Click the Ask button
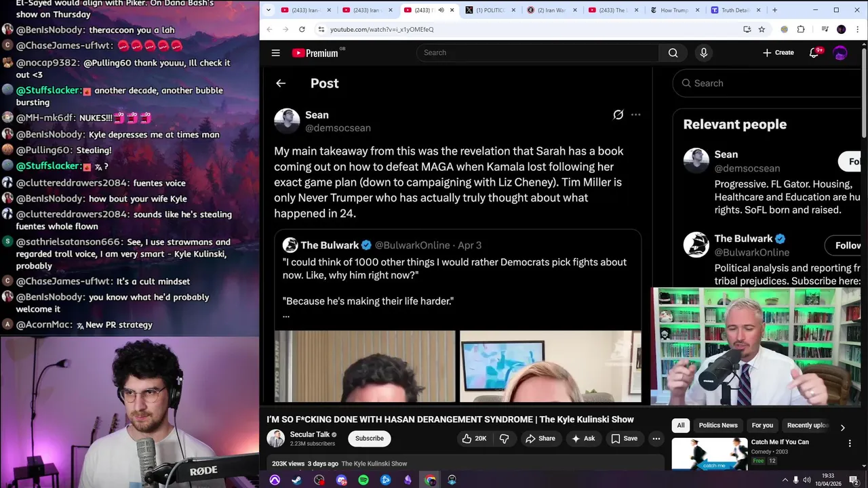This screenshot has height=488, width=868. pos(583,439)
